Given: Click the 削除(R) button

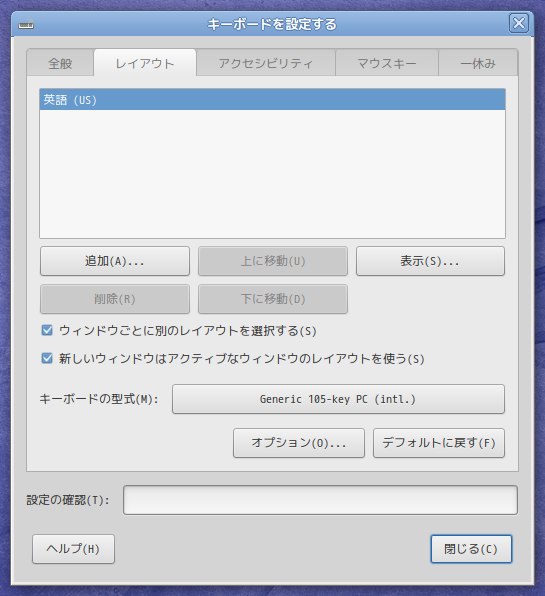Looking at the screenshot, I should pyautogui.click(x=115, y=299).
